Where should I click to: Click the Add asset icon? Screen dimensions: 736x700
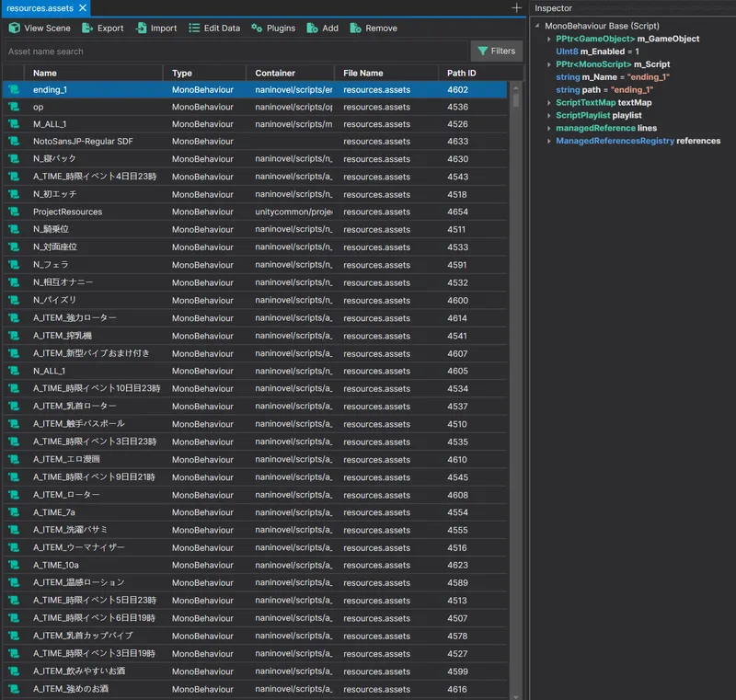(312, 29)
